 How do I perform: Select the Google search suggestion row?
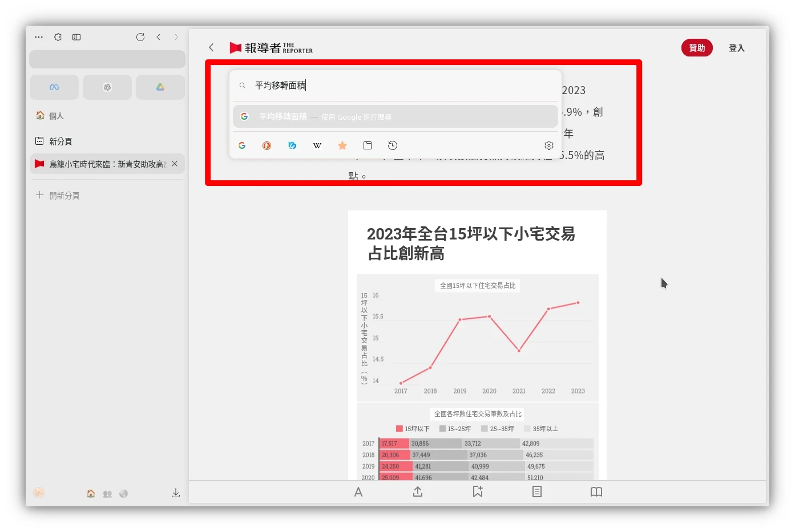tap(395, 116)
